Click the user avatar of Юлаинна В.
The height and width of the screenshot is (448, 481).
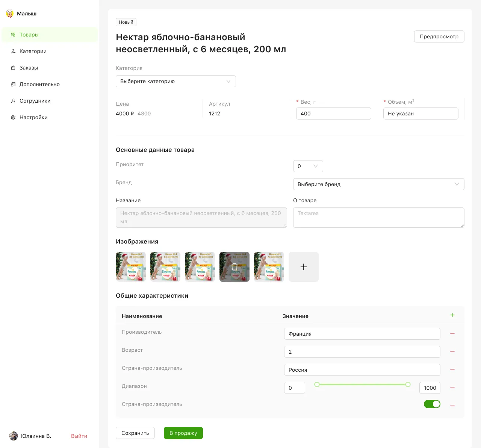(x=14, y=436)
